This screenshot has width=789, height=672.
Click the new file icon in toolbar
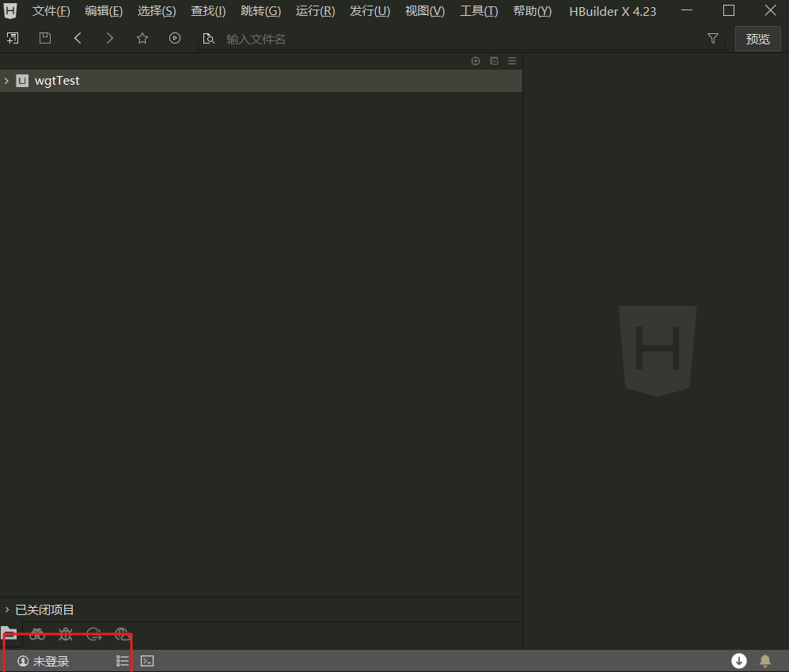(13, 38)
